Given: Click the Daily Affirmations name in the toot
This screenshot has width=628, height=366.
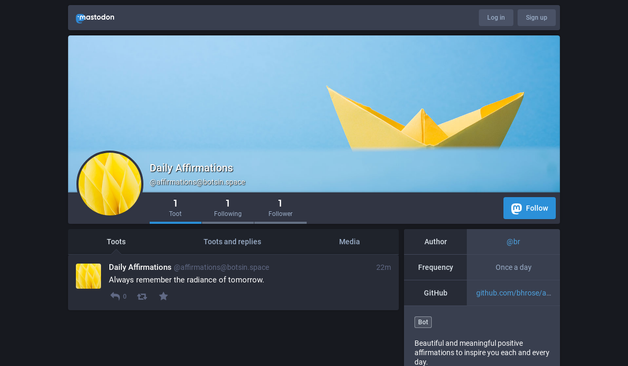Looking at the screenshot, I should point(140,267).
